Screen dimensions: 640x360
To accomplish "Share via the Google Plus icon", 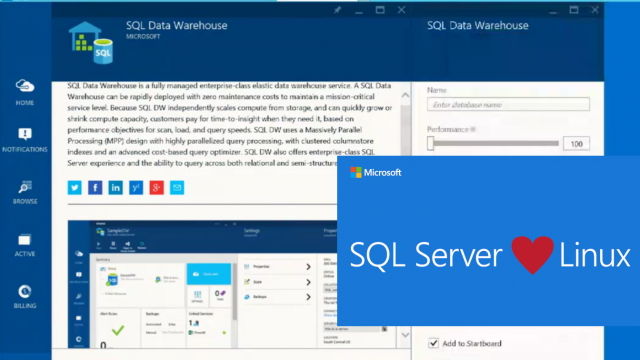I will 156,188.
